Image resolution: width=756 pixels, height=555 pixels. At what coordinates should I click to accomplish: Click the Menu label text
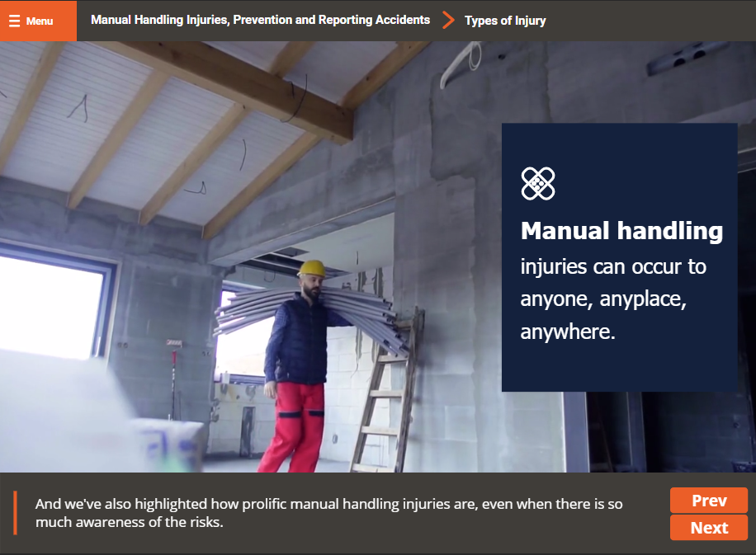point(40,21)
